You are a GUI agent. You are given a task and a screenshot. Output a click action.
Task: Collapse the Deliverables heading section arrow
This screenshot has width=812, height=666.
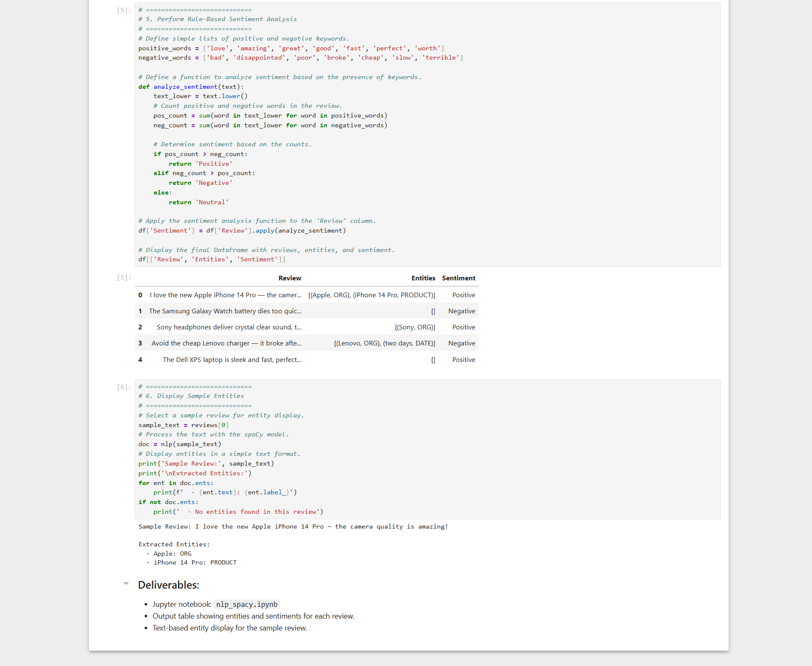click(x=126, y=584)
